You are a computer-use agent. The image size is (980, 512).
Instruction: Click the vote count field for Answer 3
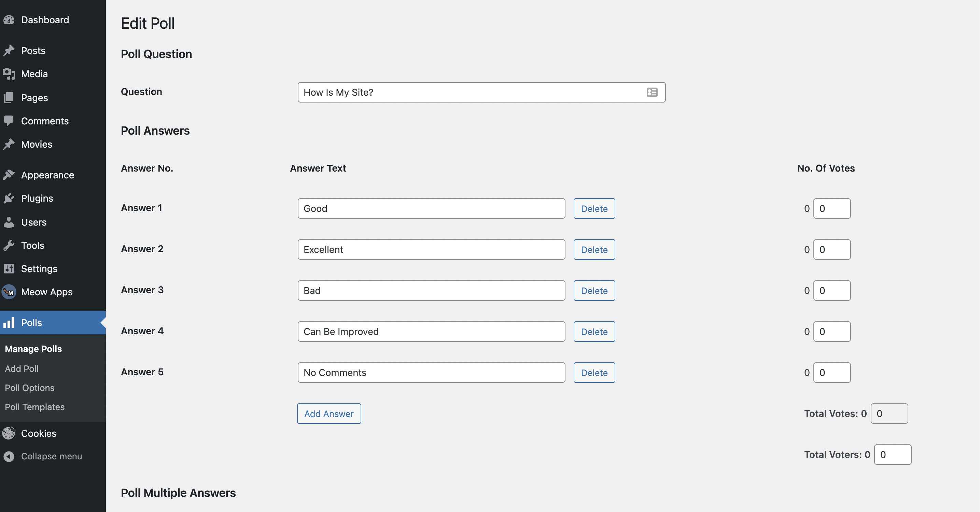(831, 291)
